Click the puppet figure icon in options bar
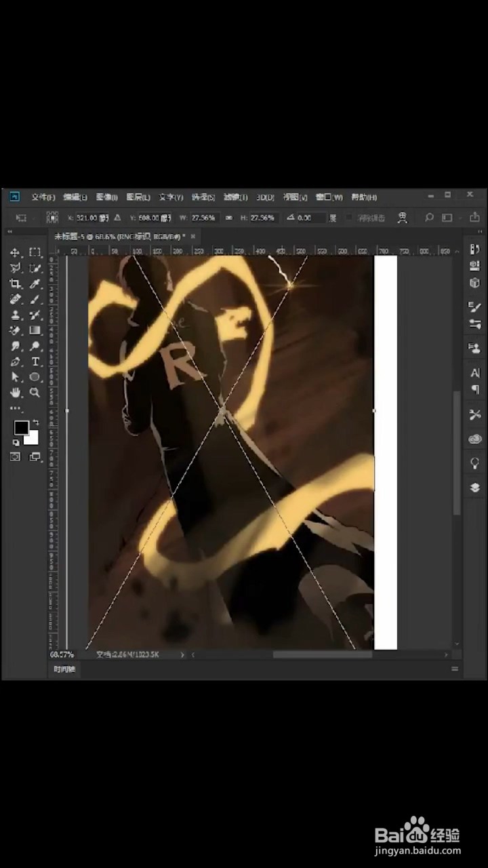 [x=402, y=218]
